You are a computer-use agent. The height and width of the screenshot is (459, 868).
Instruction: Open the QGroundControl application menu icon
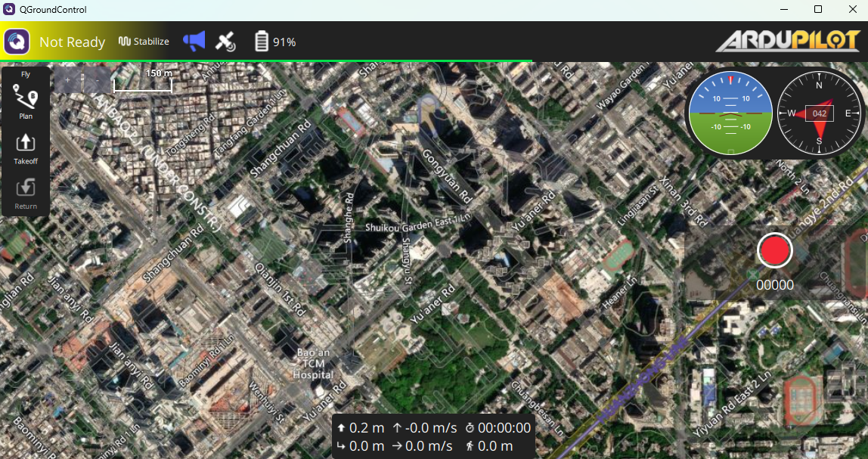coord(17,42)
